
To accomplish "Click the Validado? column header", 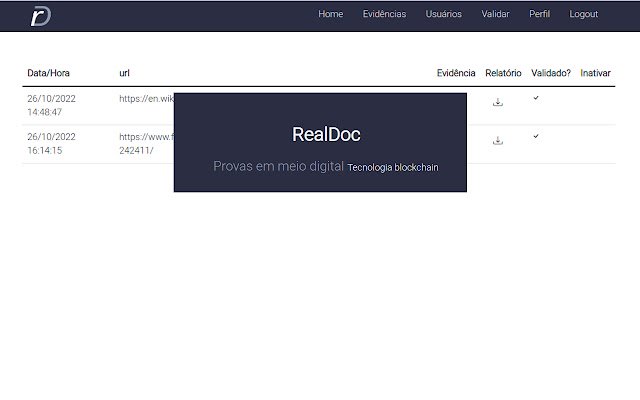I will 551,73.
